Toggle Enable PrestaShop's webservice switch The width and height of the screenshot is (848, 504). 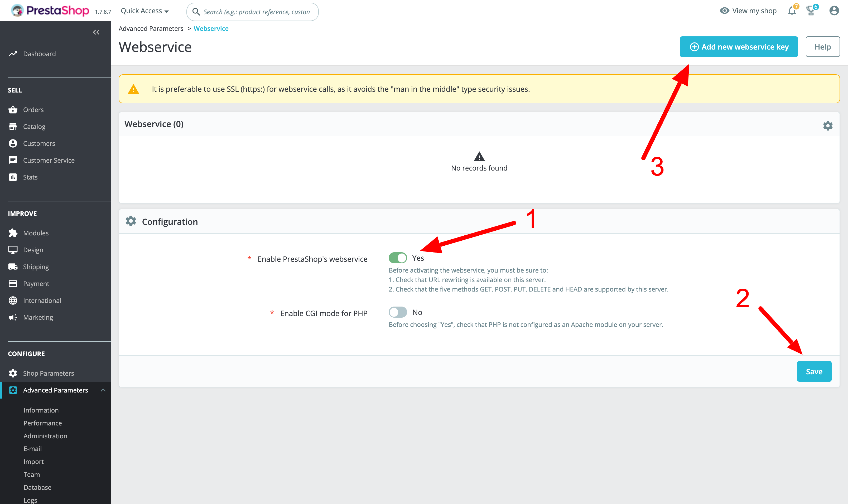(398, 258)
